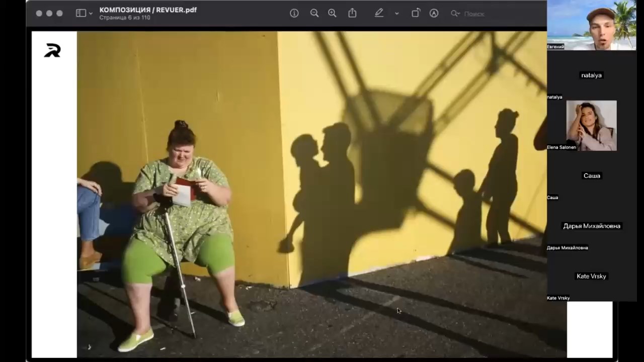The image size is (644, 362).
Task: Click into the Поиск search field
Action: click(473, 14)
